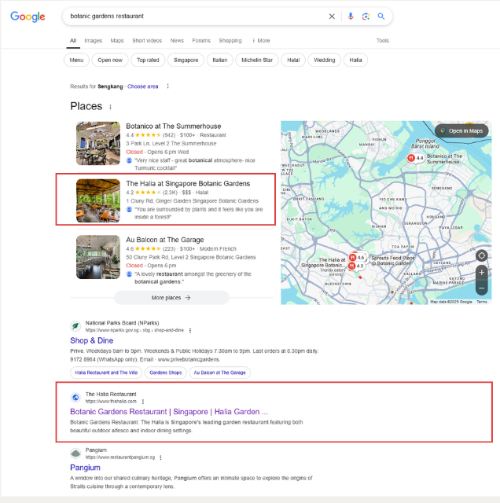500x503 pixels.
Task: Open the thehalia.com result three-dot menu
Action: (x=143, y=401)
